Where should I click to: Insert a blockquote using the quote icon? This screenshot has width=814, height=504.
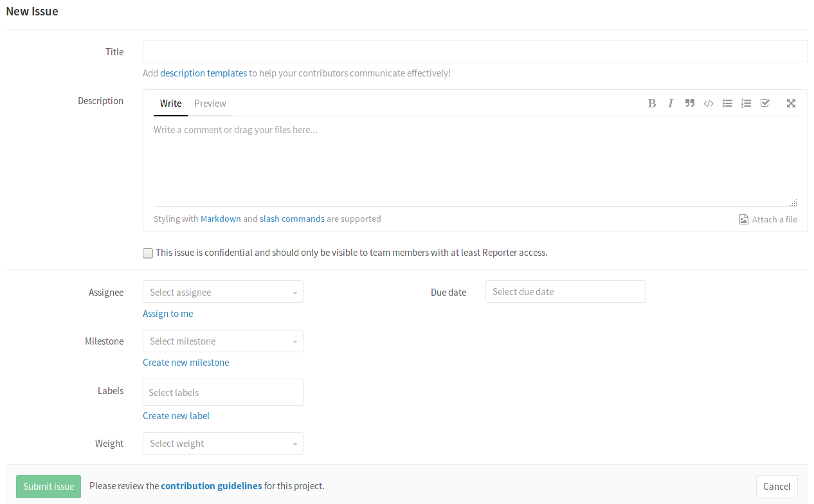pos(689,104)
